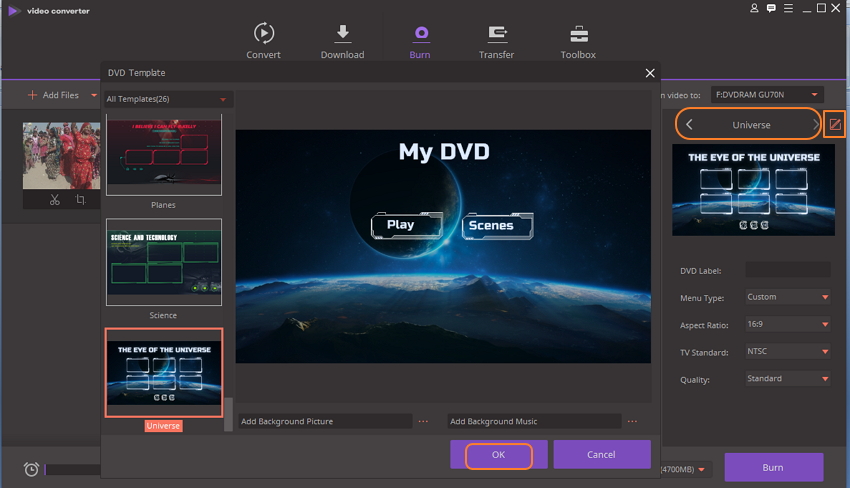Click the Cancel button in dialog

601,454
